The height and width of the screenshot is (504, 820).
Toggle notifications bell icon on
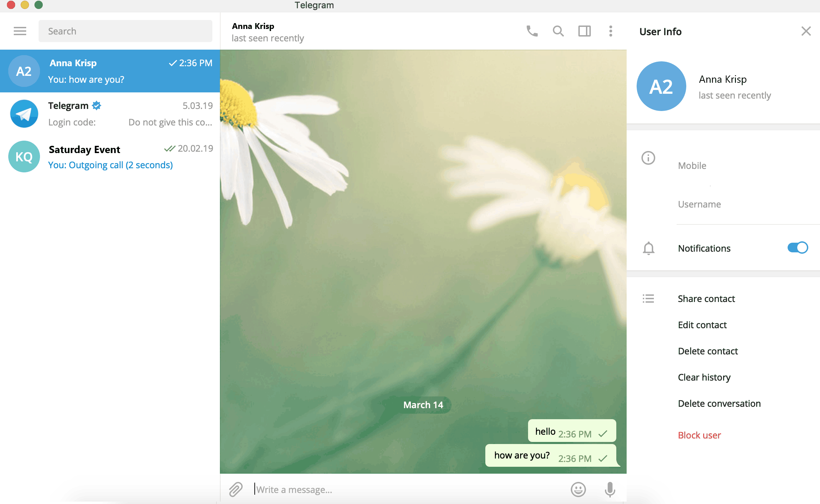tap(648, 248)
